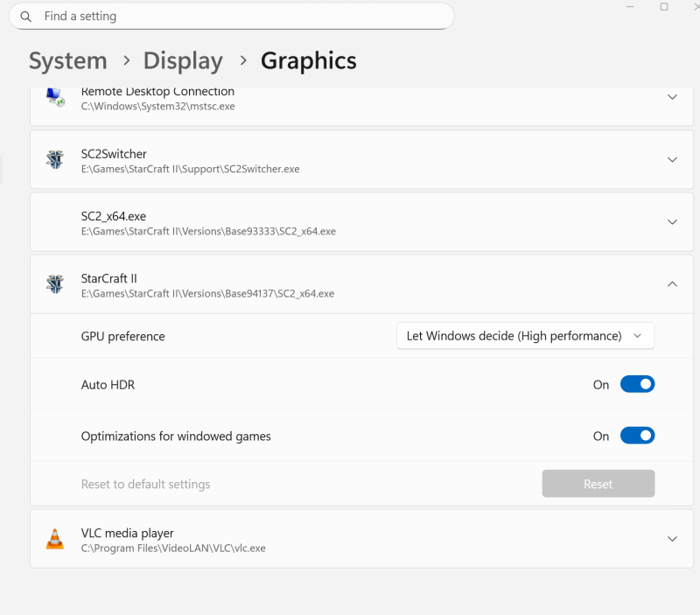
Task: Disable Optimizations for windowed games toggle
Action: tap(637, 436)
